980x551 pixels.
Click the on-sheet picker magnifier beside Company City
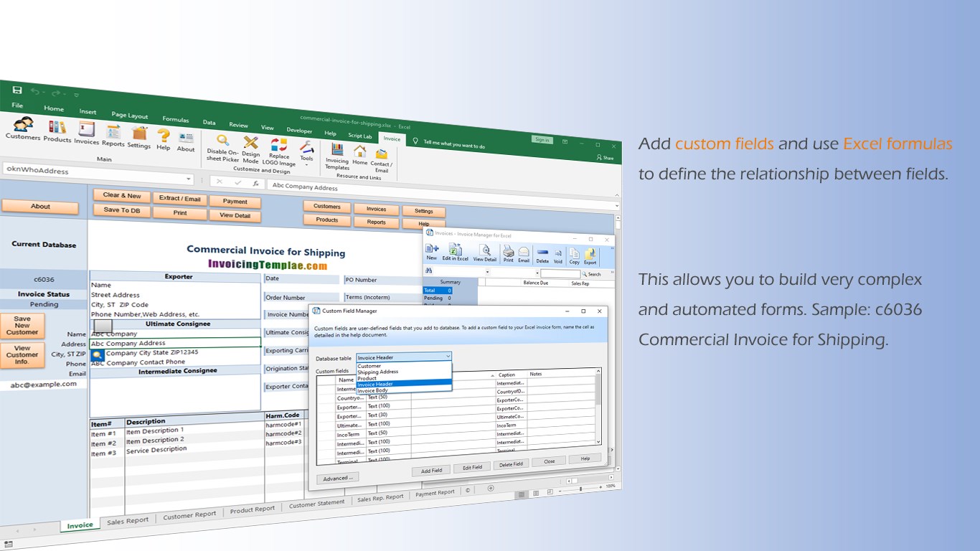click(x=98, y=354)
